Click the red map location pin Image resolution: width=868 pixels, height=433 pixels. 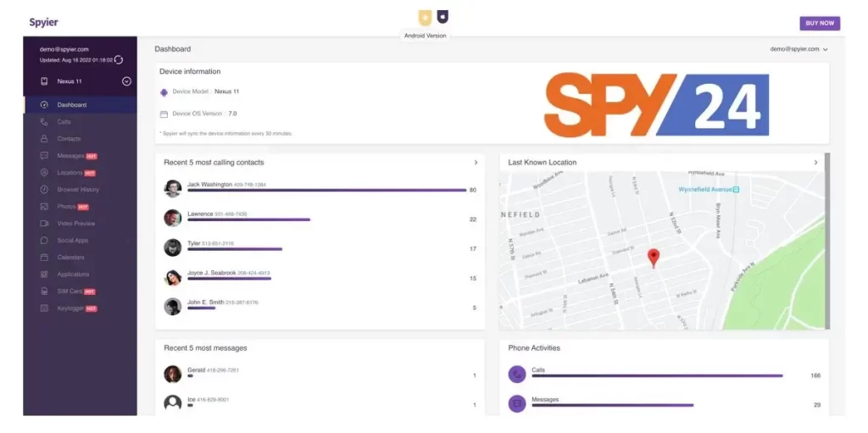coord(654,258)
